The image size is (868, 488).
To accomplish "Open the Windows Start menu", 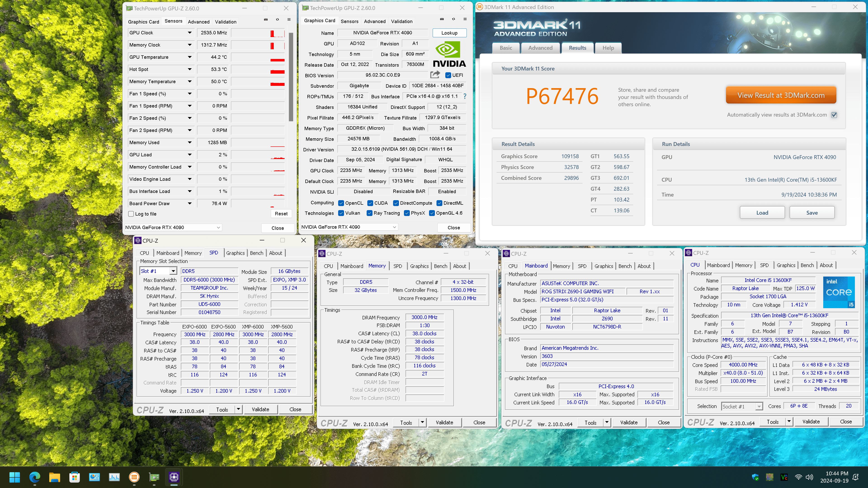I will click(x=15, y=477).
